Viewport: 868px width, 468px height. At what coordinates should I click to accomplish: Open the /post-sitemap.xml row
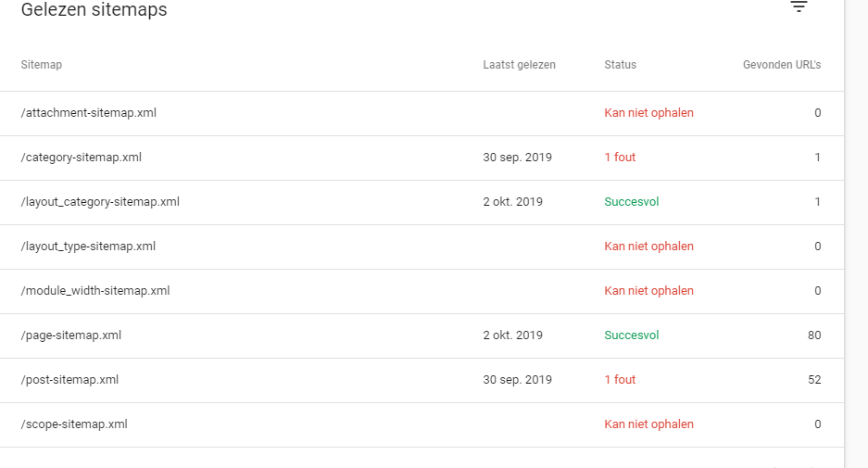point(421,381)
